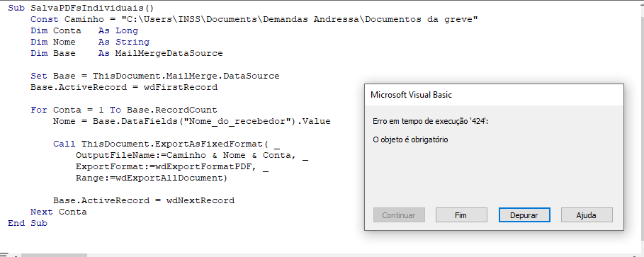The height and width of the screenshot is (257, 644).
Task: Click the Fim button to end execution
Action: point(461,215)
